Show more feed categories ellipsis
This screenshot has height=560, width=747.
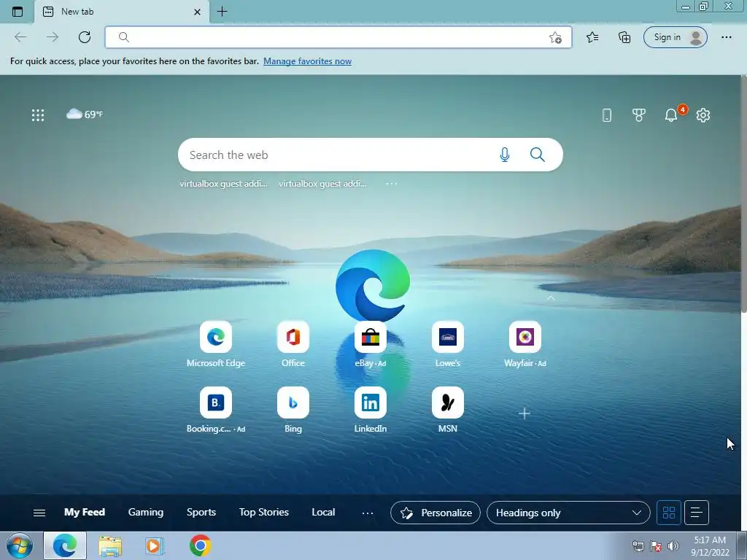(x=368, y=513)
